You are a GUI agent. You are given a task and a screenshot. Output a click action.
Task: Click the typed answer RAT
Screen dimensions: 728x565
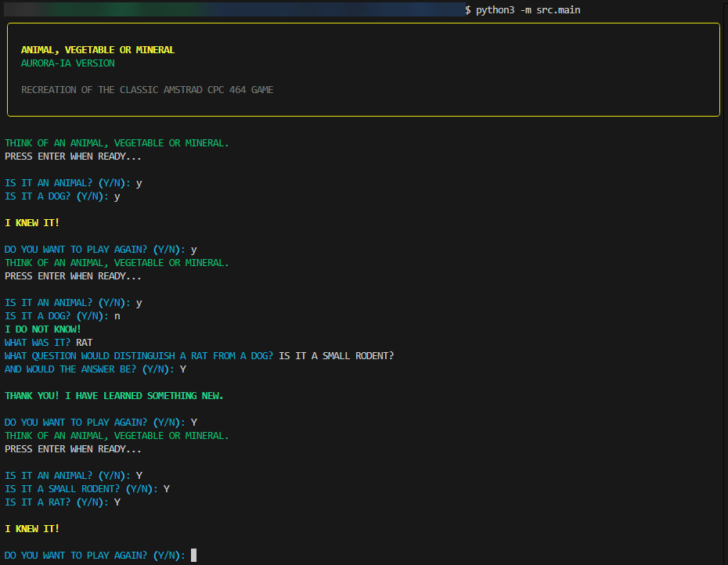coord(85,343)
